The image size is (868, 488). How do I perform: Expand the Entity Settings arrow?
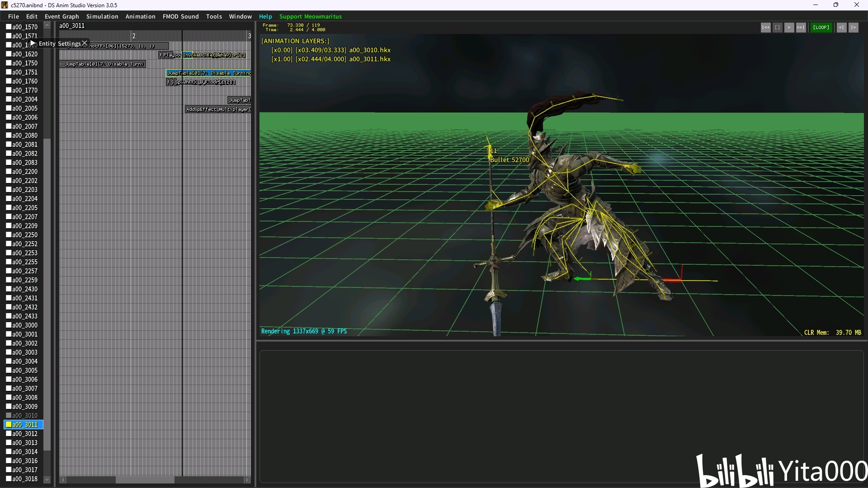click(x=33, y=43)
